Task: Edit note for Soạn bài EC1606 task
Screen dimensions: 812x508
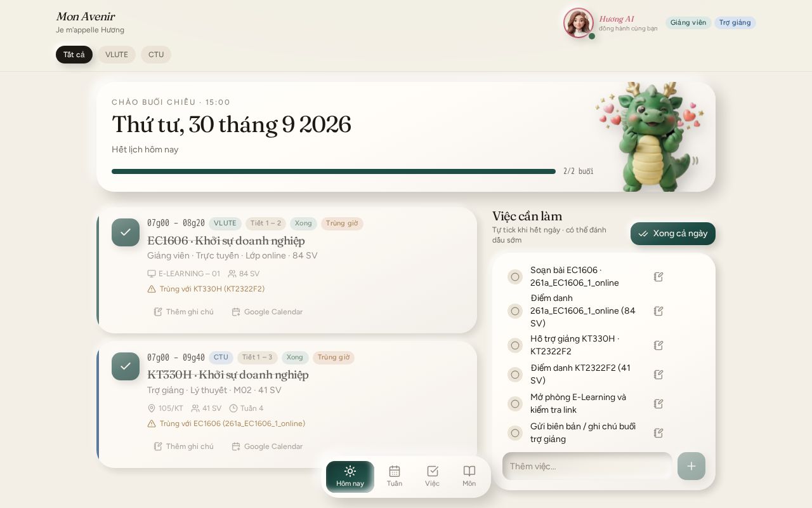Action: coord(658,277)
